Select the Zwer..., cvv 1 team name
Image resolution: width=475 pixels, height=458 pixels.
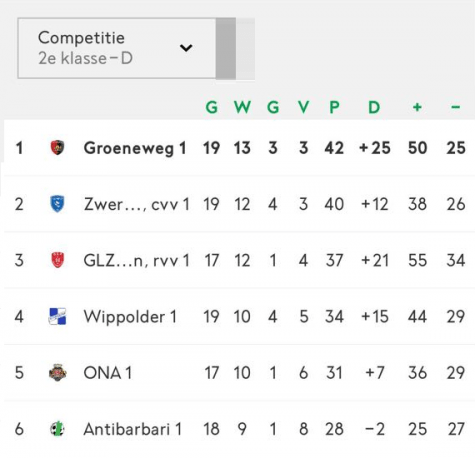tap(136, 204)
